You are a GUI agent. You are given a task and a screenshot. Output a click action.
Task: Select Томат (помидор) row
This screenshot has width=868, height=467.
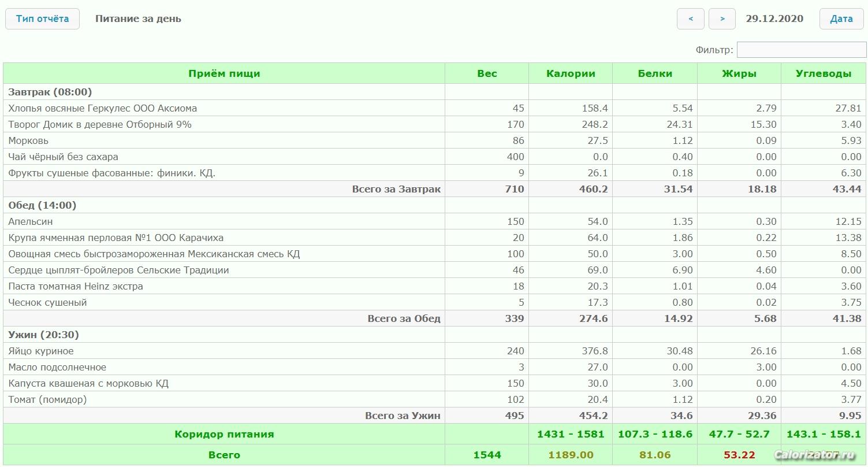point(434,399)
